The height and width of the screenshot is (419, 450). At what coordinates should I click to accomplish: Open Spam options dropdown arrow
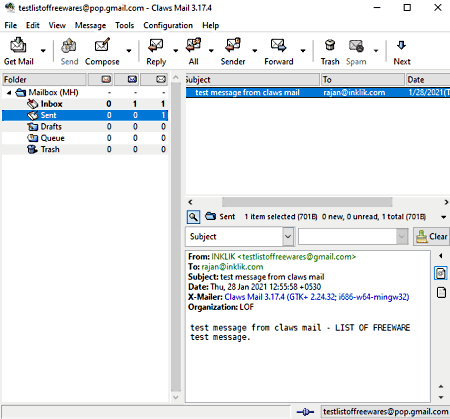click(x=376, y=51)
